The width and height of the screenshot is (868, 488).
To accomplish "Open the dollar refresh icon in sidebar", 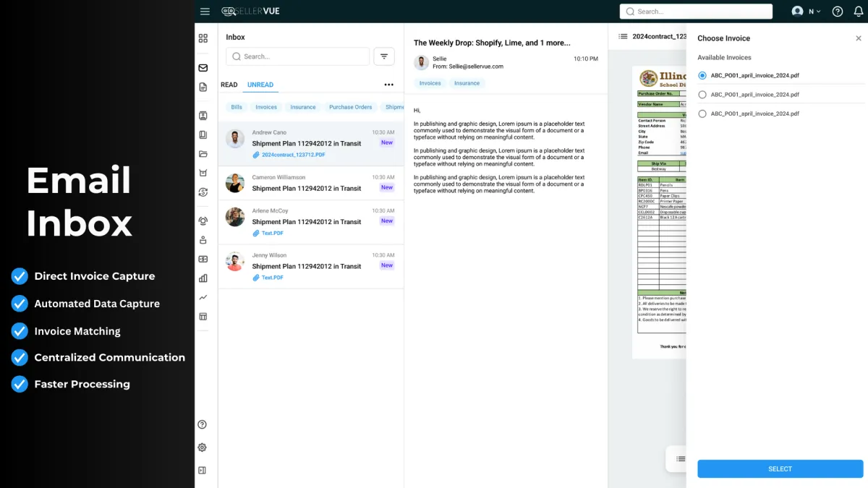I will (x=203, y=192).
